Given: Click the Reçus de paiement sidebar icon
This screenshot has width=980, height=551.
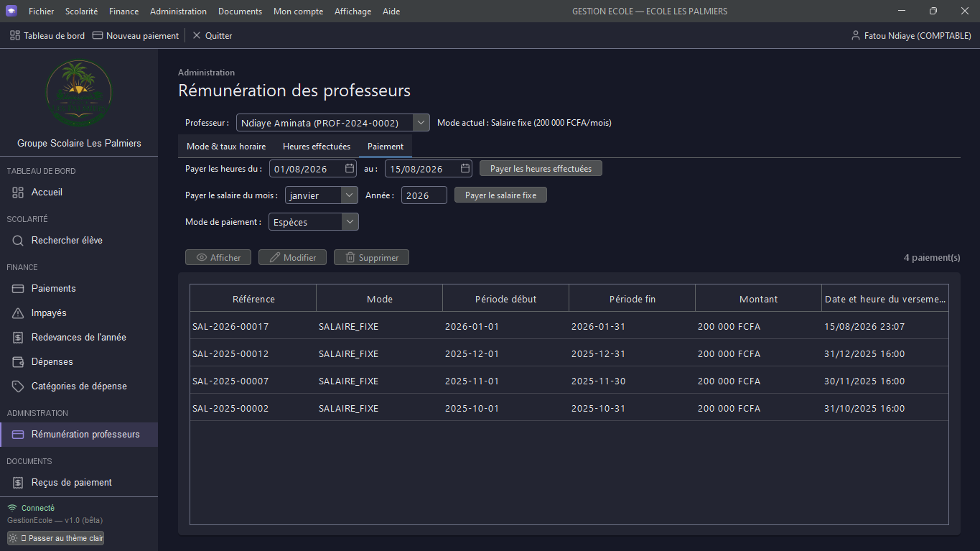Looking at the screenshot, I should [18, 483].
